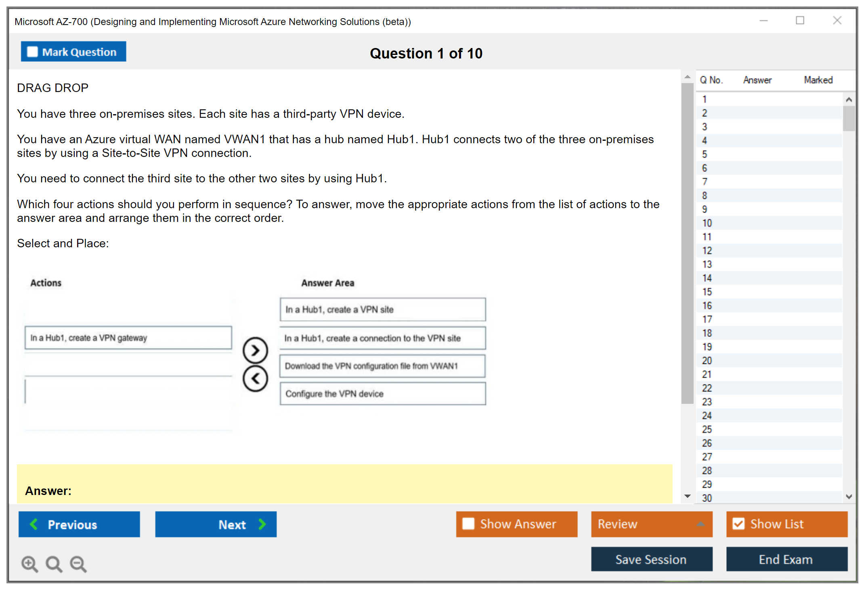This screenshot has height=593, width=868.
Task: Select question 22 in the list
Action: tap(707, 388)
